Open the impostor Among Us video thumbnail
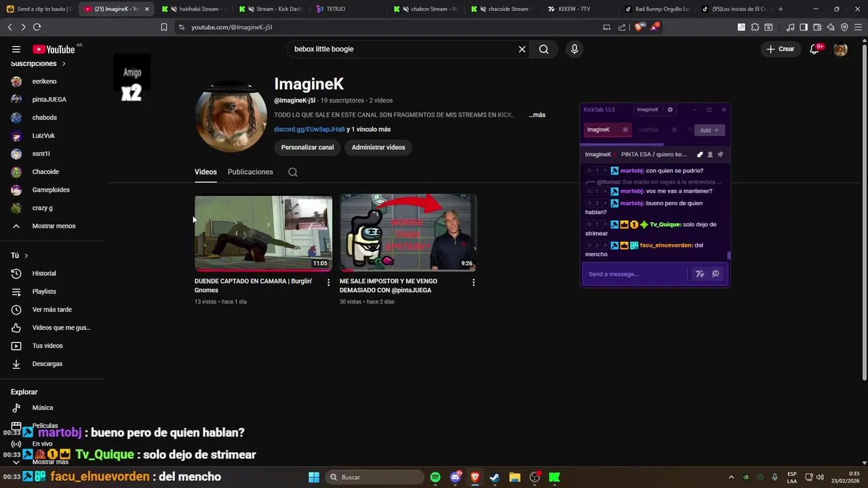868x488 pixels. [x=408, y=233]
